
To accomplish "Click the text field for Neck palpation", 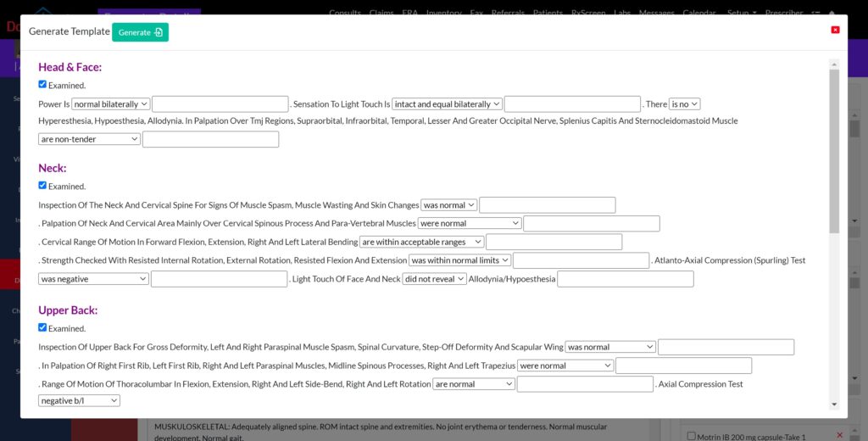I will [x=591, y=223].
